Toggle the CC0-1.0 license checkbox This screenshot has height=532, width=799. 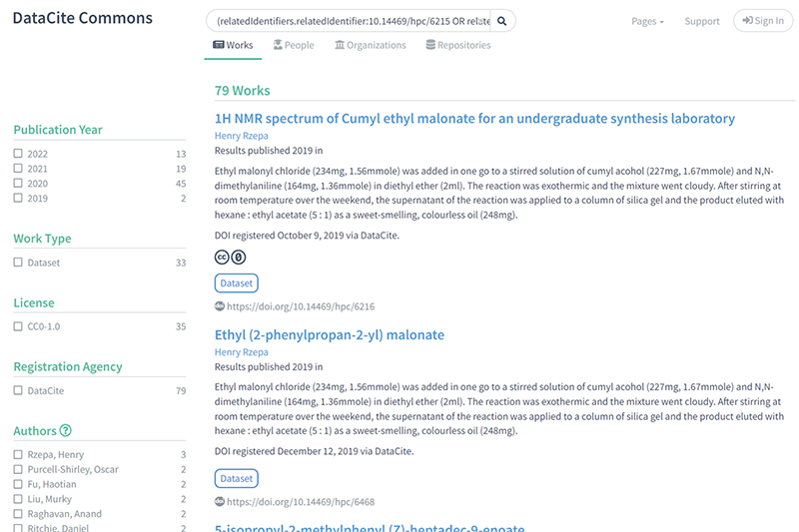18,326
